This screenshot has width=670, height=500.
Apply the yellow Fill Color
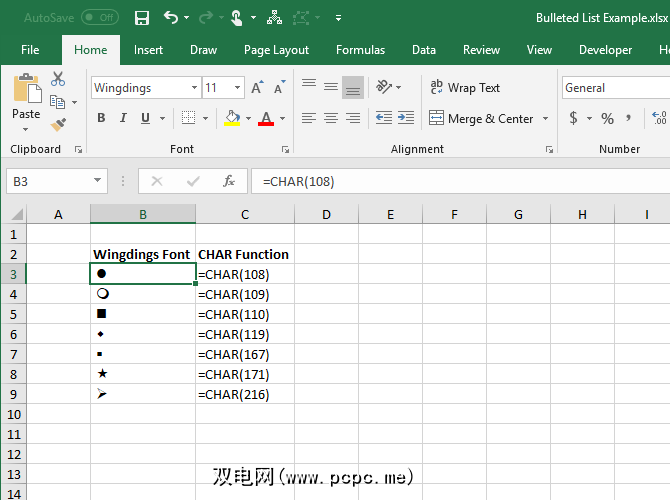click(232, 119)
